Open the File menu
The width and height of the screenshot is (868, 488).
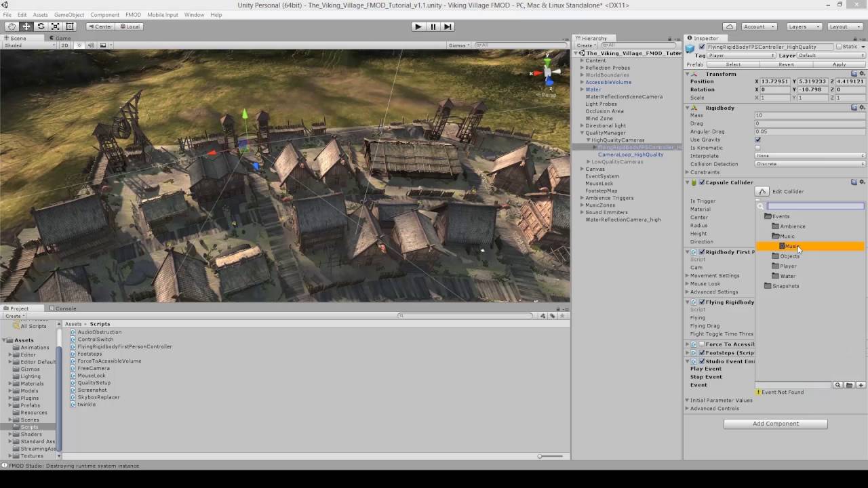click(x=7, y=15)
